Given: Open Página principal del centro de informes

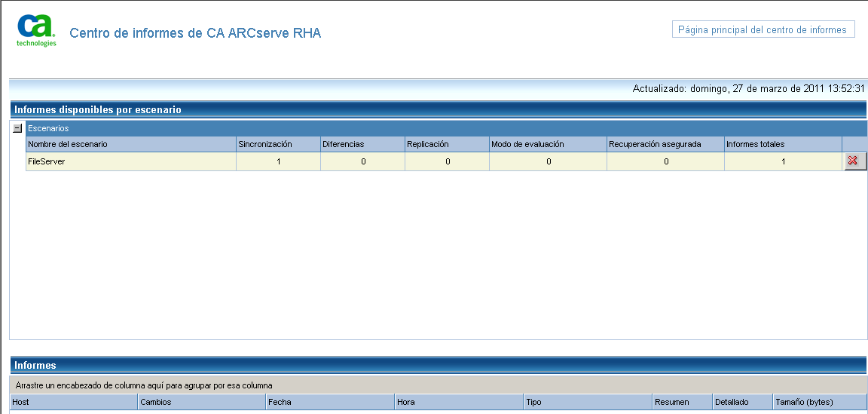Looking at the screenshot, I should pyautogui.click(x=763, y=30).
